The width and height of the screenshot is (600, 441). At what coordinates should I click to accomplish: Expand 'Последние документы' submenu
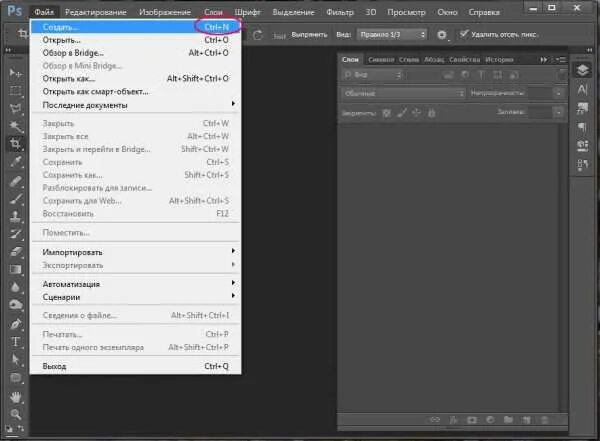point(135,105)
